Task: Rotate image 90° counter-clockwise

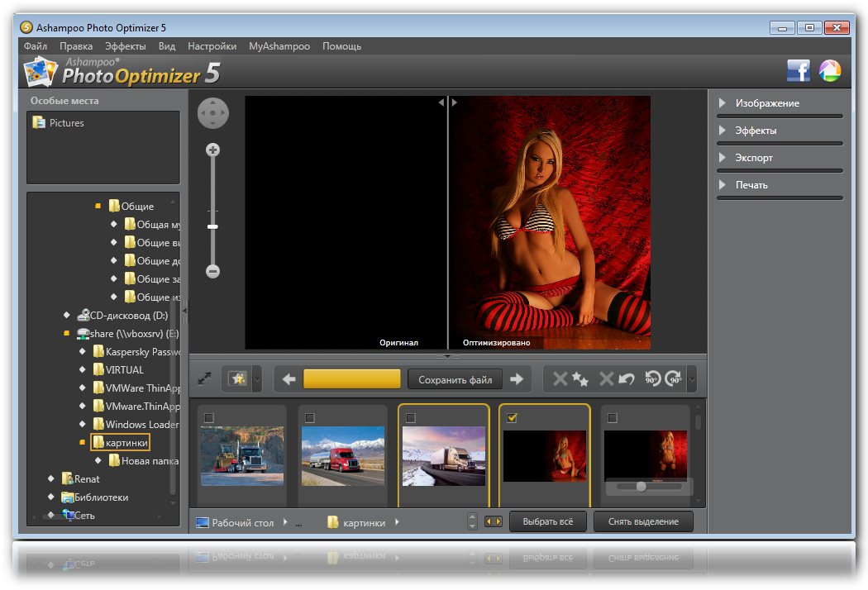Action: coord(652,379)
